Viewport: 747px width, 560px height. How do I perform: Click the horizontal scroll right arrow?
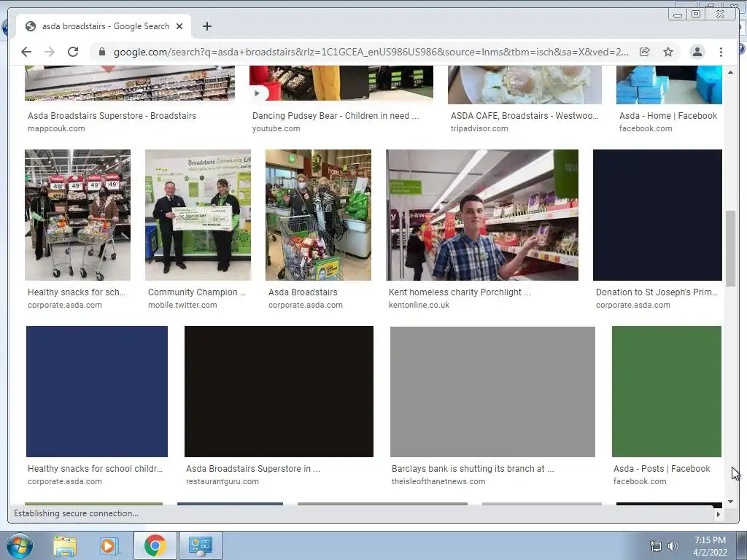pos(719,514)
